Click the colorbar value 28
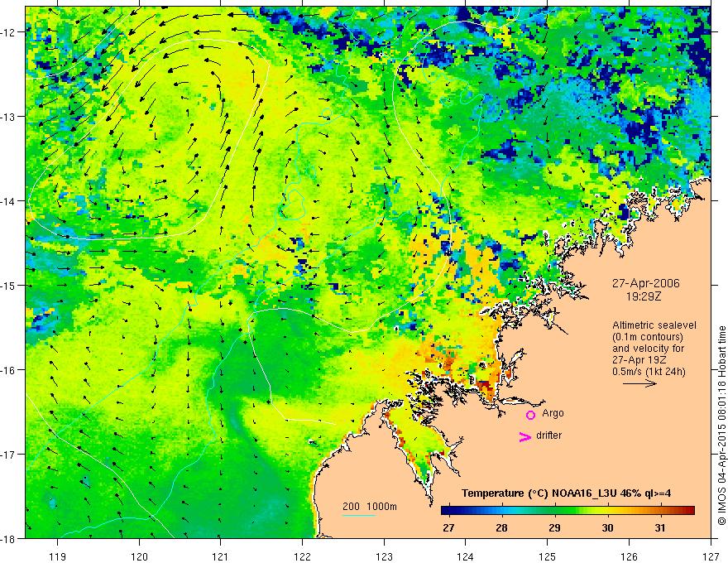This screenshot has width=728, height=563. coord(501,527)
